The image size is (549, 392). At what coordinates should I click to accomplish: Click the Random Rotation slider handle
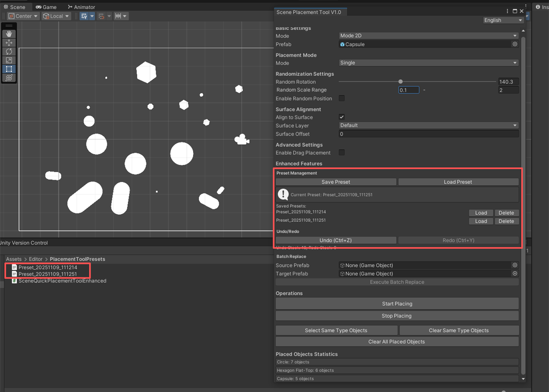[x=400, y=82]
